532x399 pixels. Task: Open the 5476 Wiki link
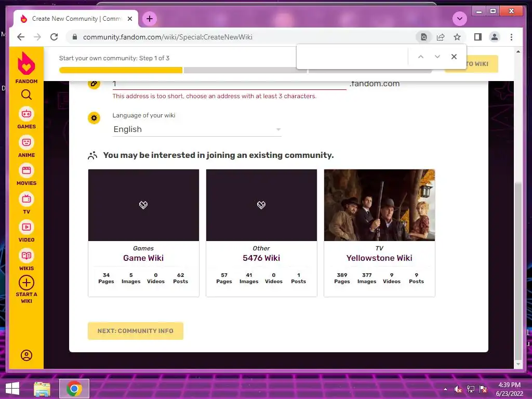[x=261, y=258]
